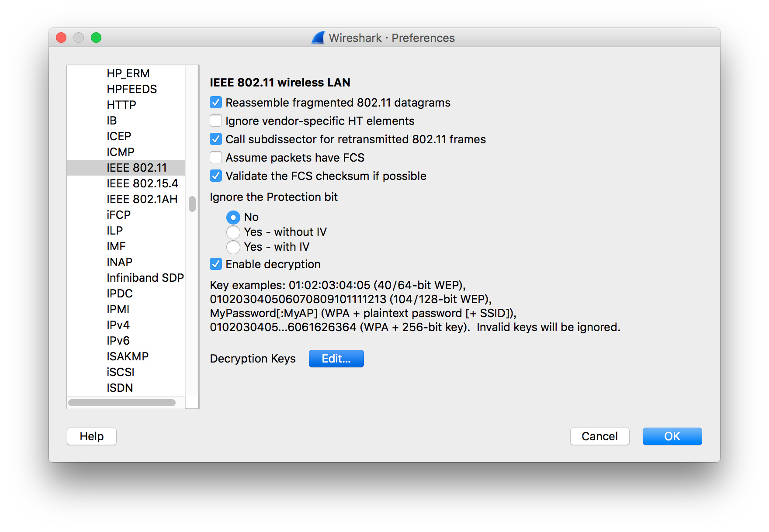Select iFCP protocol entry
Image resolution: width=769 pixels, height=532 pixels.
pyautogui.click(x=126, y=215)
